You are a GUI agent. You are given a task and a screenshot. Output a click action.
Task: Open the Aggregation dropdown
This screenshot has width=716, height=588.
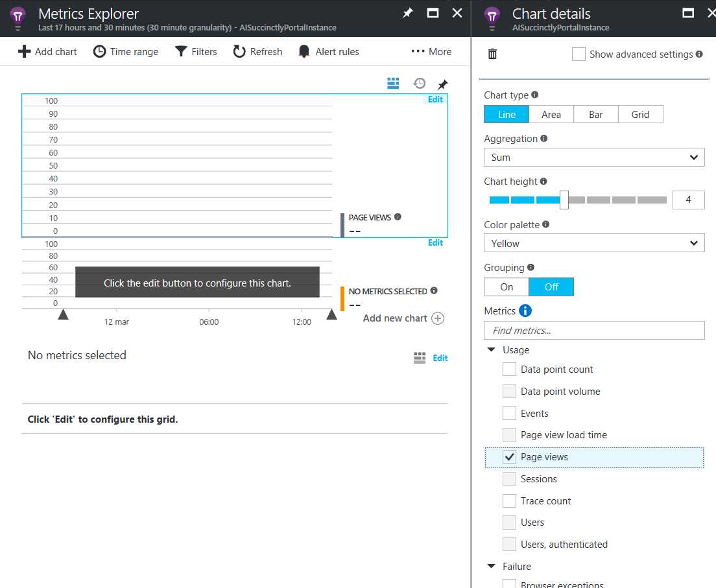click(x=593, y=157)
